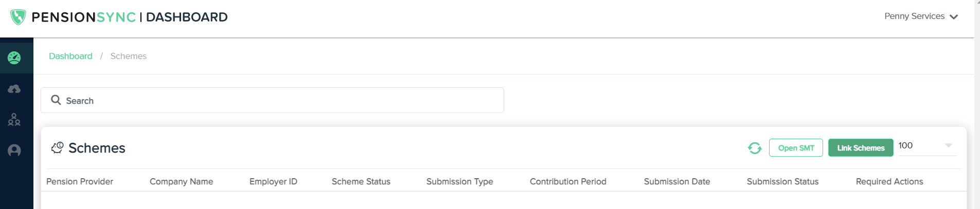Select the cloud upload sidebar icon
The height and width of the screenshot is (209, 980).
coord(14,89)
